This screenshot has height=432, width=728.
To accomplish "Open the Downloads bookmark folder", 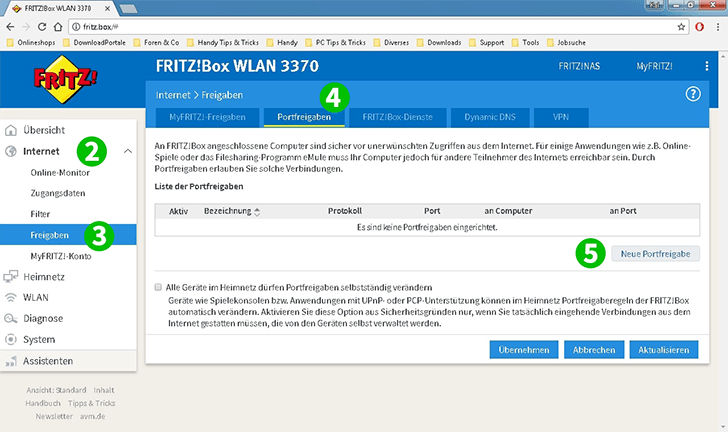I will pyautogui.click(x=439, y=43).
